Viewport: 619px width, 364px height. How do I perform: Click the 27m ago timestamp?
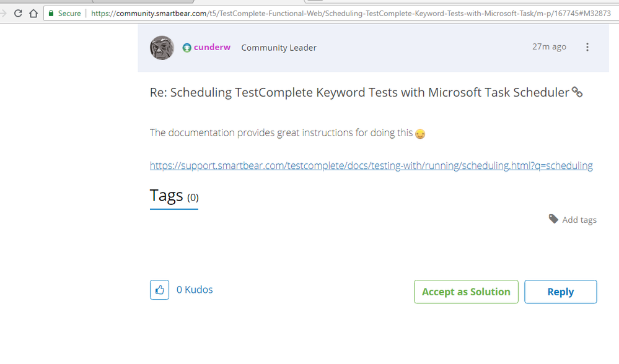tap(549, 46)
